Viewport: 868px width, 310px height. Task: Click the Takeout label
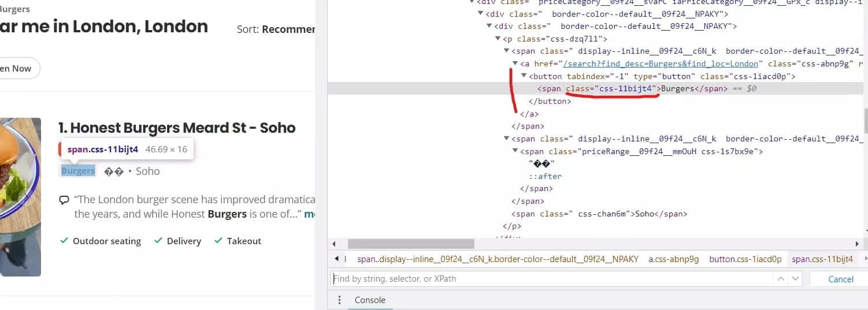click(244, 241)
